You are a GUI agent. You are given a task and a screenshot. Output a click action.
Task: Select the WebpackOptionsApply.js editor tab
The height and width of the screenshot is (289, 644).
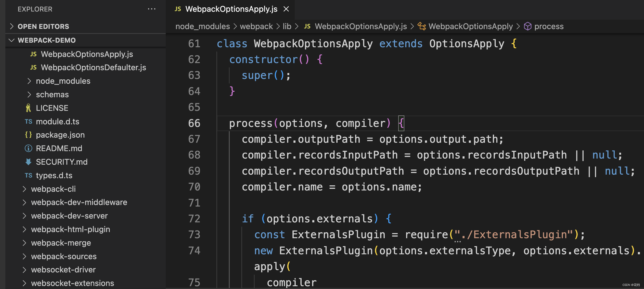(231, 9)
